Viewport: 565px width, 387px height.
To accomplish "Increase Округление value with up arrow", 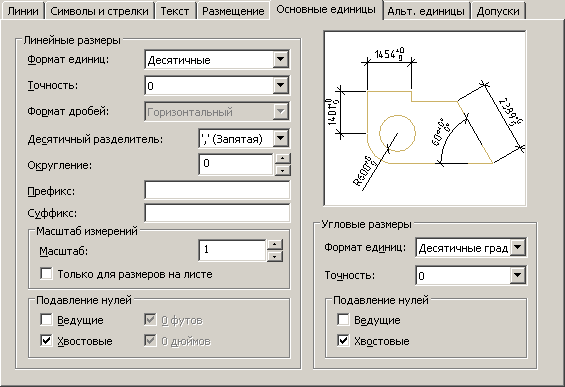I will pos(282,158).
